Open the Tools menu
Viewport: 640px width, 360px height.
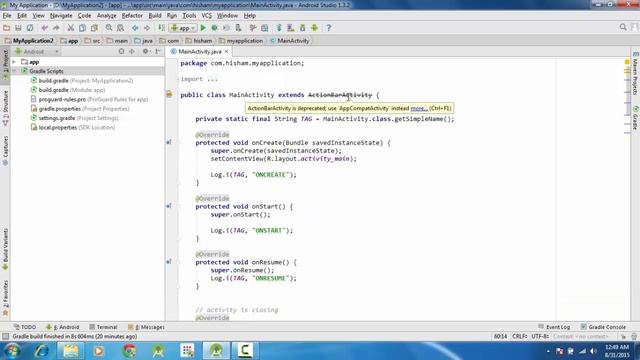click(x=189, y=16)
